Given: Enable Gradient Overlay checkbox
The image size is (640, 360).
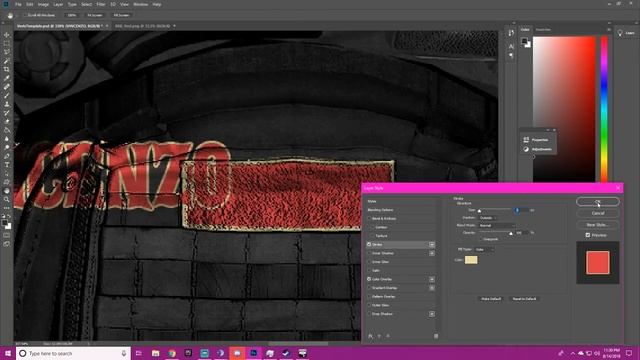Looking at the screenshot, I should pos(369,288).
